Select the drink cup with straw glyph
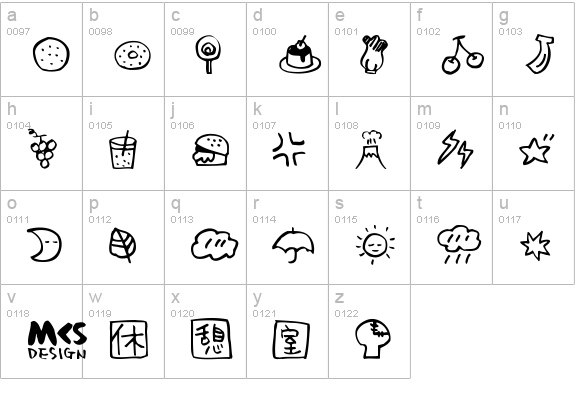 (x=123, y=150)
